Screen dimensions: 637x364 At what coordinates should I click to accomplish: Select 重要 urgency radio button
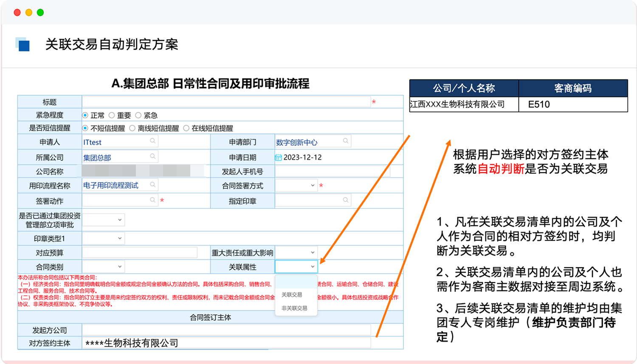(x=112, y=115)
